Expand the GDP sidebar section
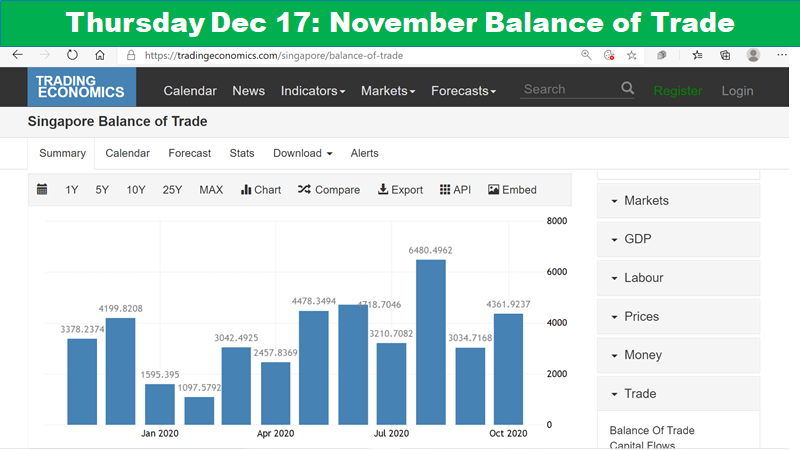Viewport: 800px width, 450px height. point(678,239)
